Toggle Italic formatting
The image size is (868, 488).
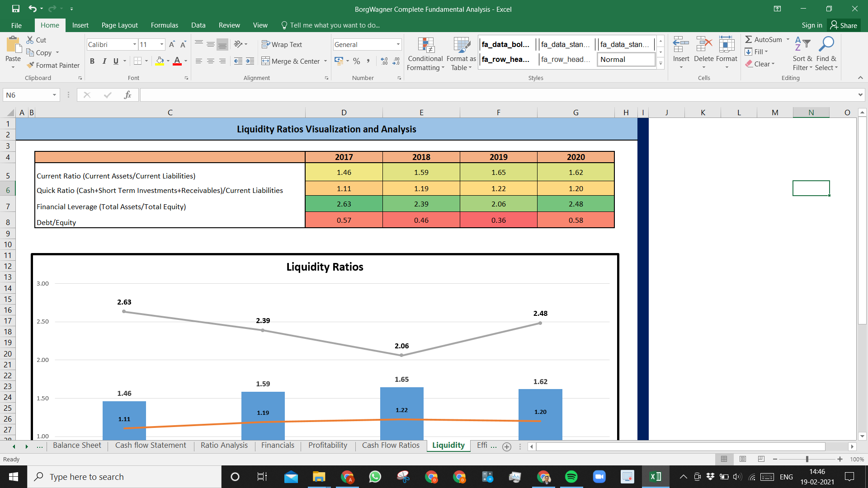coord(104,61)
